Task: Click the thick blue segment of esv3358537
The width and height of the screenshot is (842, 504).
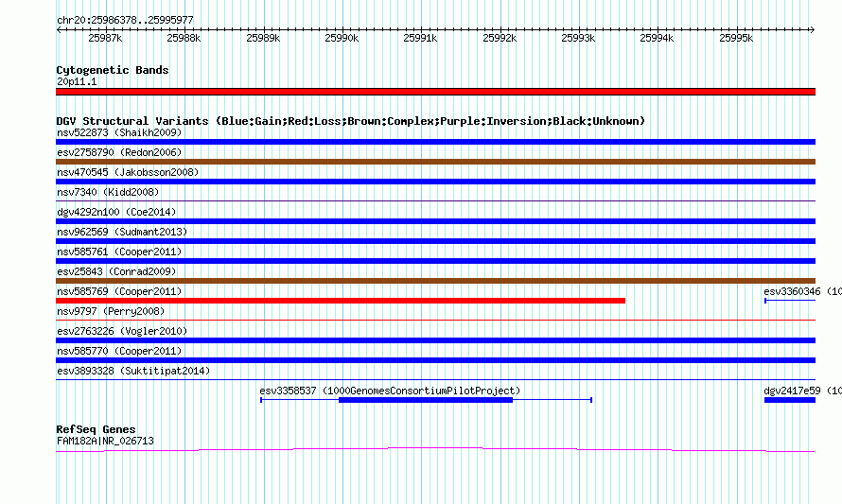Action: (426, 400)
